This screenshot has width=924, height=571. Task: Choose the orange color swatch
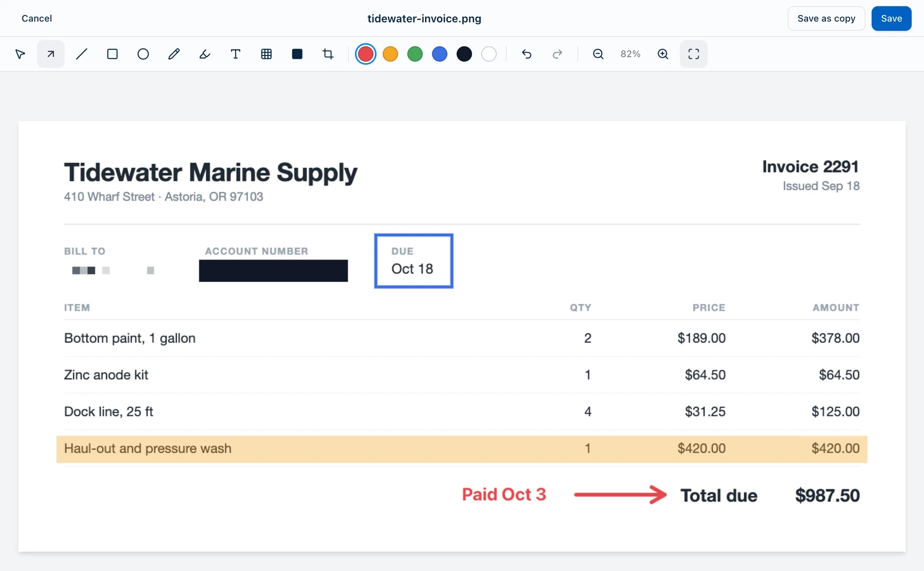pyautogui.click(x=390, y=54)
